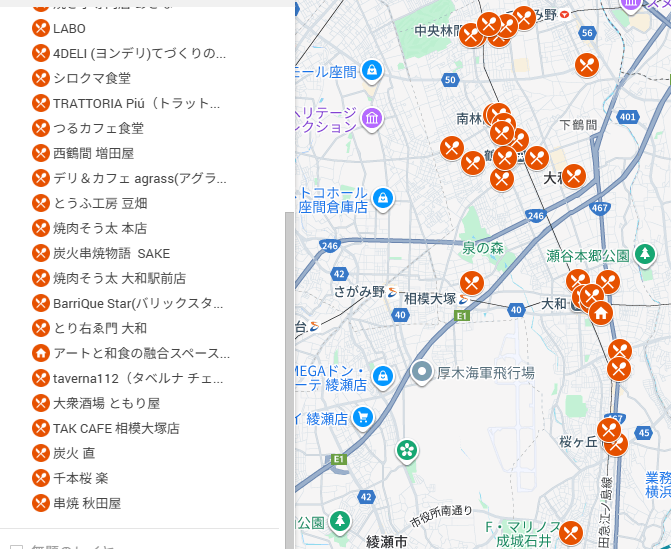The height and width of the screenshot is (549, 671).
Task: Select the restaurant marker near F・マリノス 成城石井
Action: tap(570, 533)
